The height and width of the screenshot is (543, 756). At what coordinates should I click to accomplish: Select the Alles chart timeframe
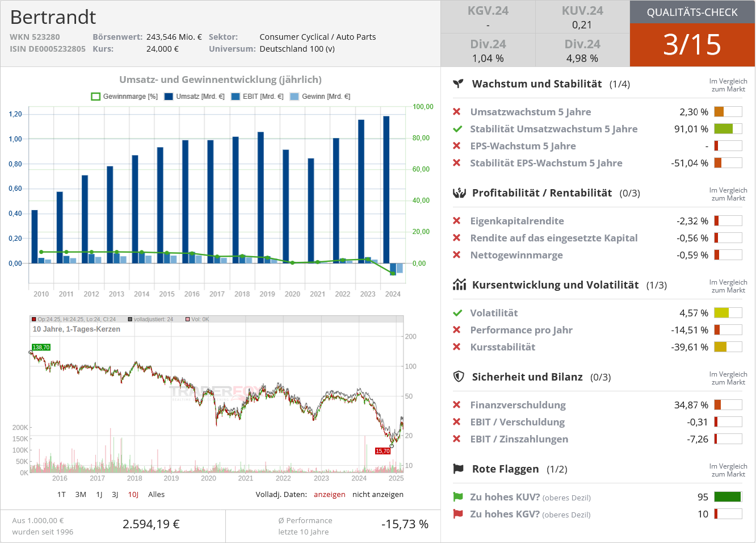[x=157, y=495]
